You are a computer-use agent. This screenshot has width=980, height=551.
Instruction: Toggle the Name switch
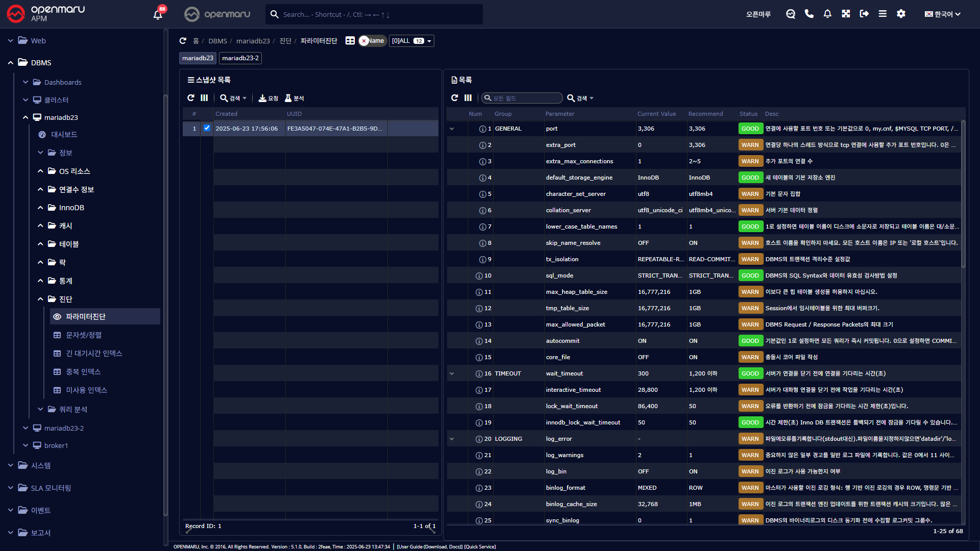point(372,41)
